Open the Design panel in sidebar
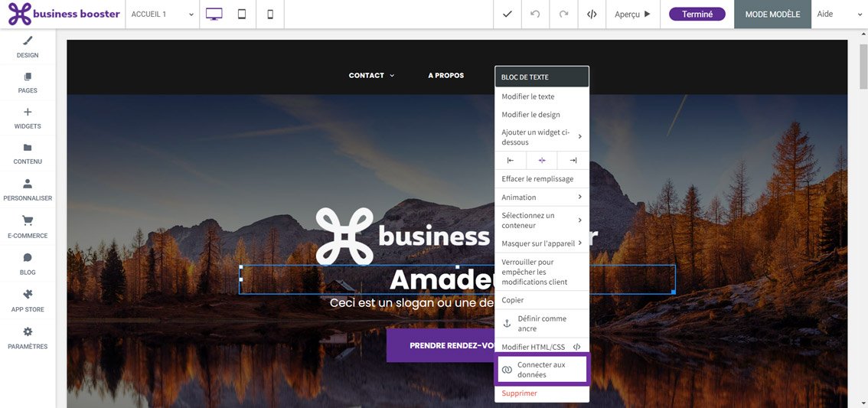The width and height of the screenshot is (868, 408). pos(28,47)
